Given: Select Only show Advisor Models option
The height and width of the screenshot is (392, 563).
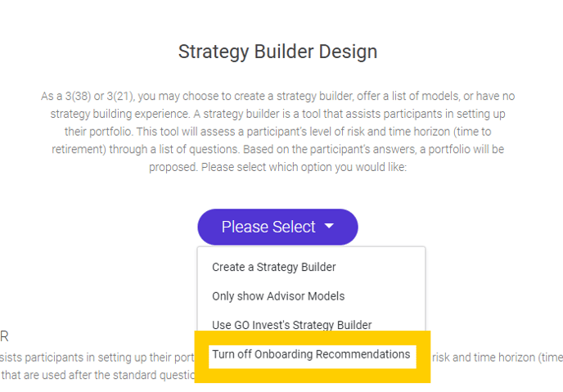Looking at the screenshot, I should click(277, 296).
